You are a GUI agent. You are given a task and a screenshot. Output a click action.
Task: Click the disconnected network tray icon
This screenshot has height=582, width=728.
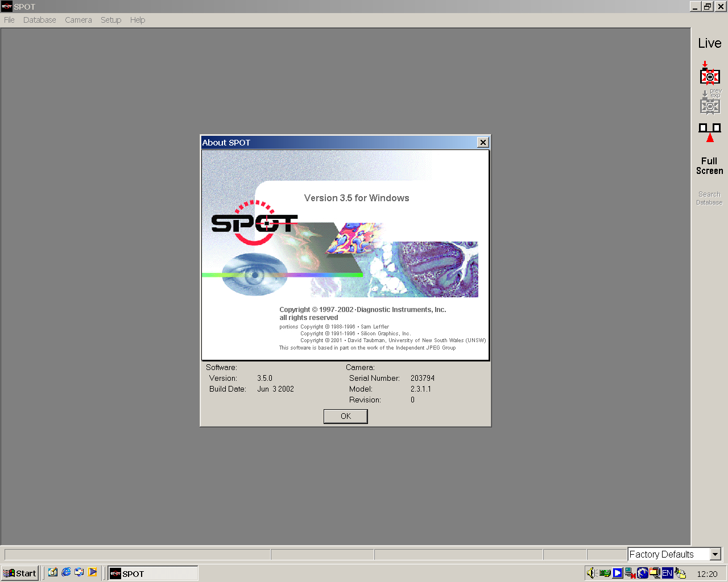point(630,573)
